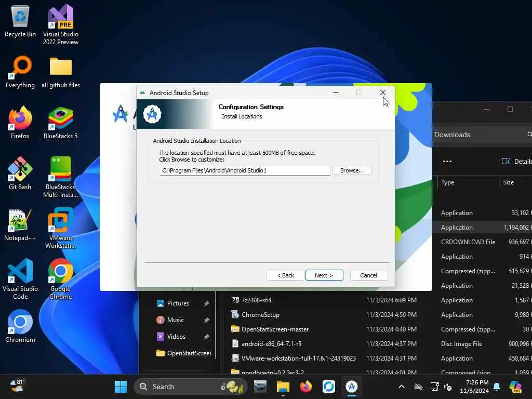Select the android-x86_64-7.1-r5 file

(x=271, y=344)
